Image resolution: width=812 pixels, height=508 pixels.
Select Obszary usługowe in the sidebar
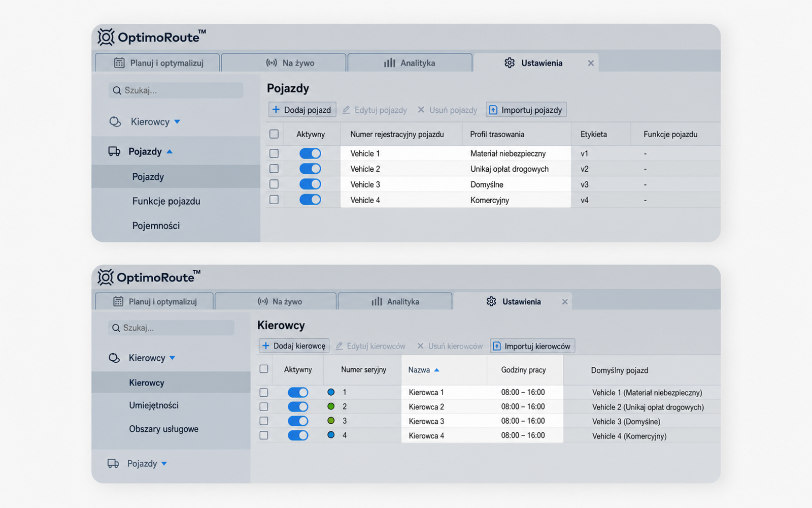(164, 429)
